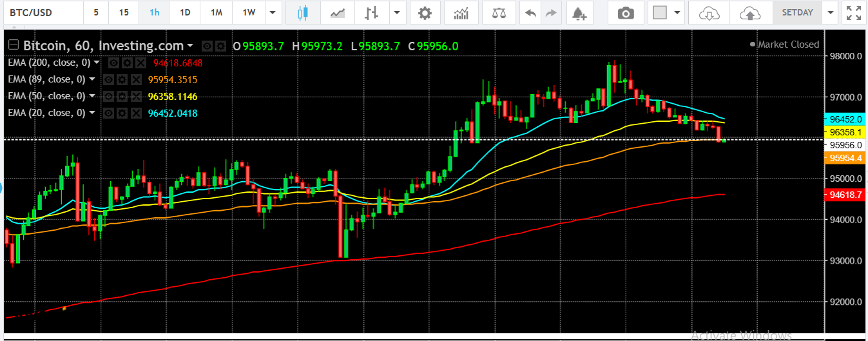Click the 92000.0 price axis value
Viewport: 868px width, 341px height.
pyautogui.click(x=845, y=302)
